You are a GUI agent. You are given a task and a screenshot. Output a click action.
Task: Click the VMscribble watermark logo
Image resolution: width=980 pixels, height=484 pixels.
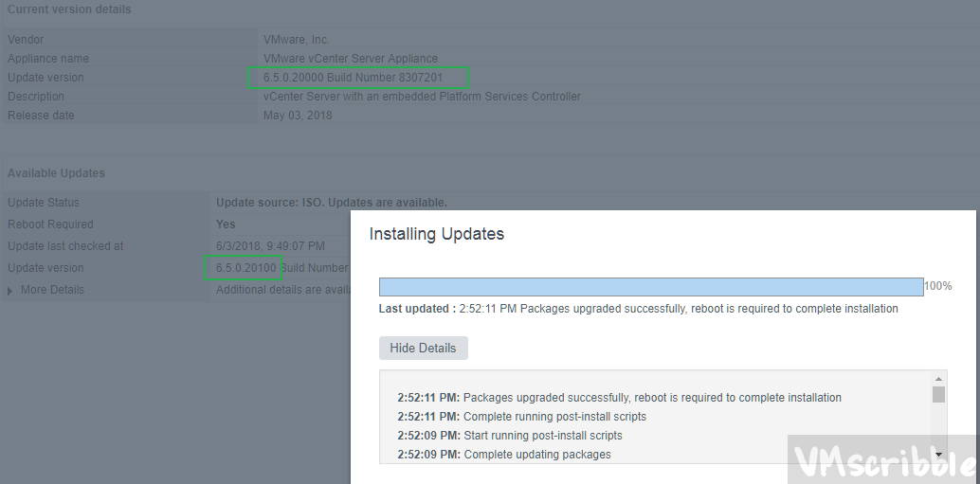(883, 461)
